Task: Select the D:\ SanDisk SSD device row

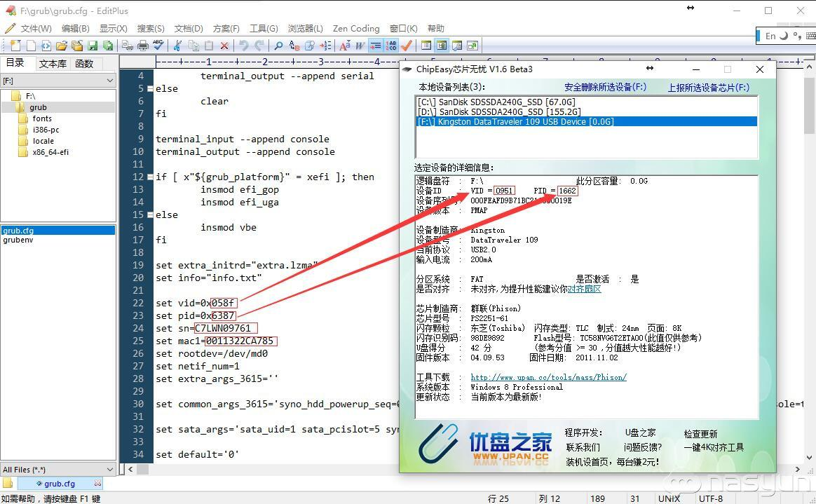Action: tap(587, 112)
